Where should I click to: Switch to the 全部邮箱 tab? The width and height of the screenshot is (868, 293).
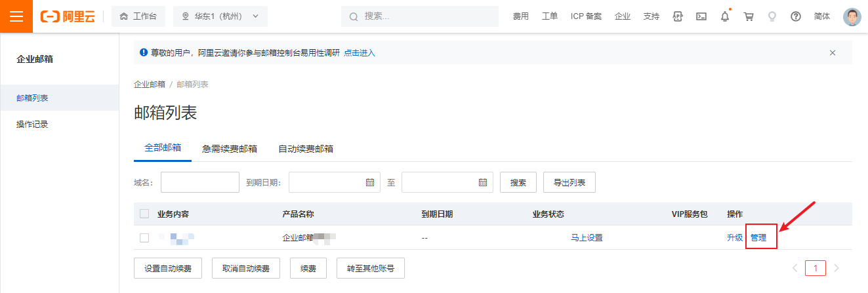click(x=163, y=148)
